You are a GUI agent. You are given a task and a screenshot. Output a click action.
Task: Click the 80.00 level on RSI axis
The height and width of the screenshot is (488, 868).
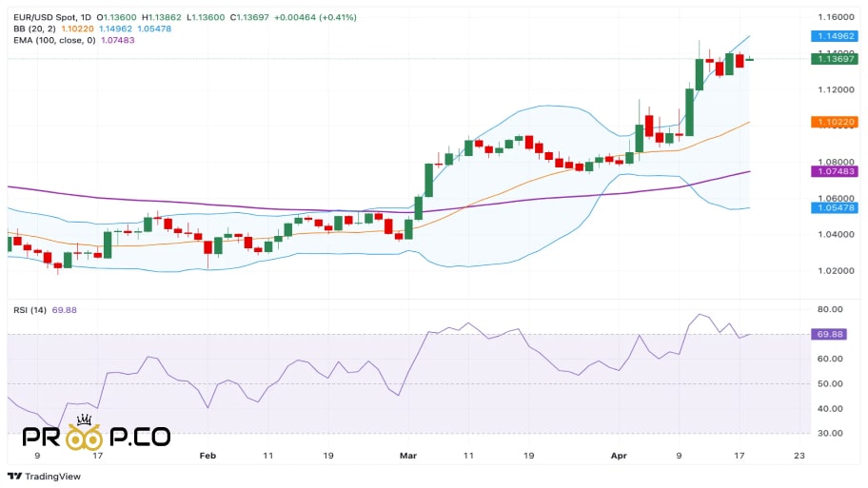(x=831, y=309)
